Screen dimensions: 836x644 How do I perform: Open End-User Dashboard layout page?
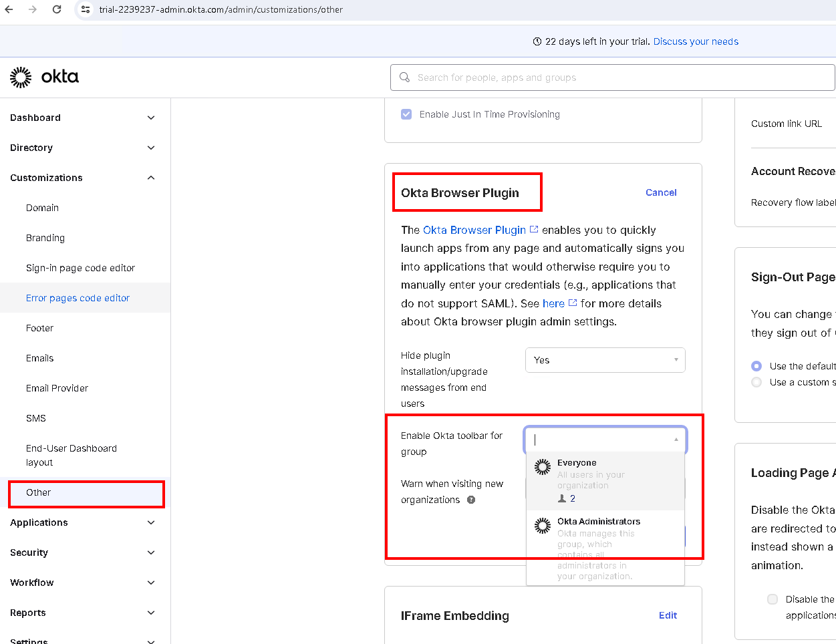coord(72,455)
